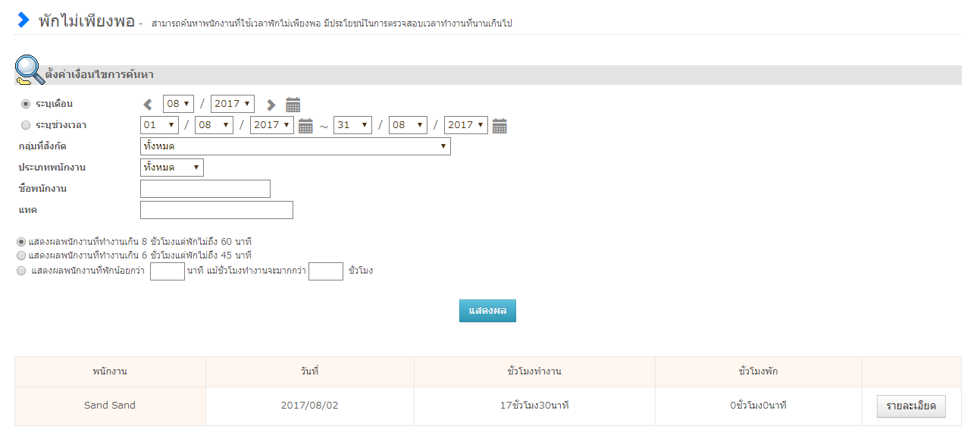Open calendar picker beside the month selector
The image size is (980, 445).
point(293,105)
